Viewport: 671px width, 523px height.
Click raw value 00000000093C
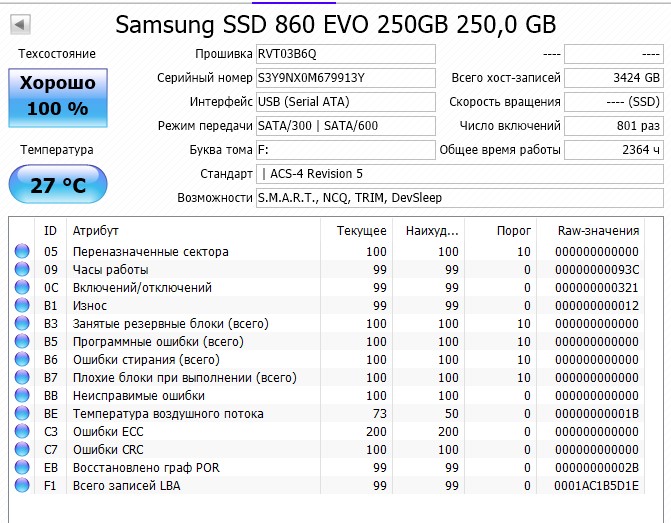pyautogui.click(x=597, y=270)
